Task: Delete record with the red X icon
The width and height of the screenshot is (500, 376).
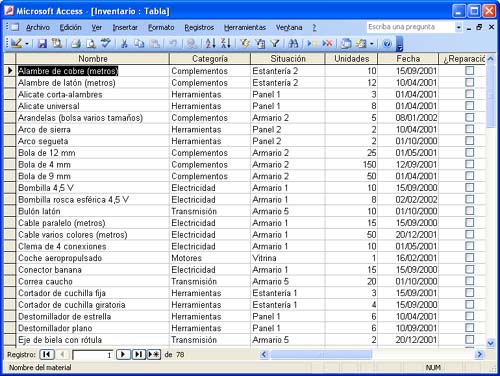Action: click(x=327, y=43)
